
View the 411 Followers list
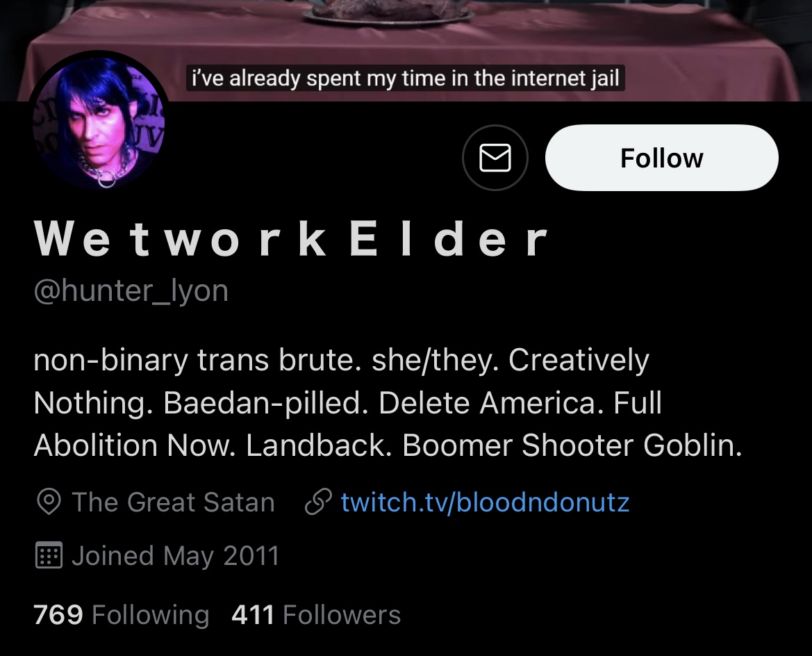[316, 615]
